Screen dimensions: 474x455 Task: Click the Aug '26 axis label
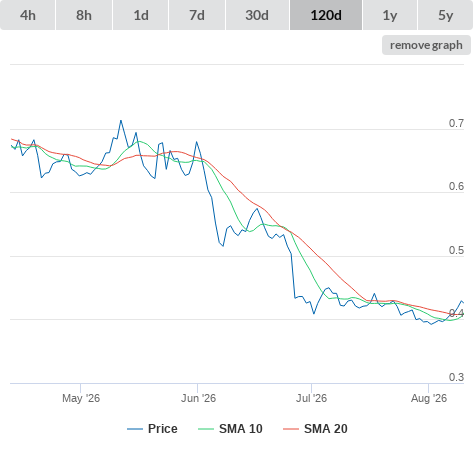[429, 398]
